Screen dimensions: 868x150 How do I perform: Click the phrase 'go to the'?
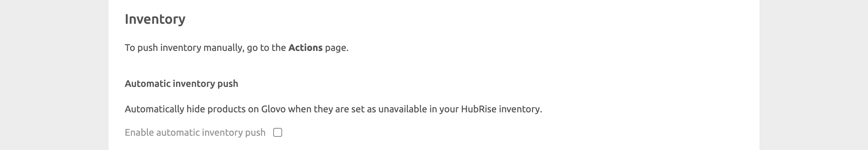266,48
